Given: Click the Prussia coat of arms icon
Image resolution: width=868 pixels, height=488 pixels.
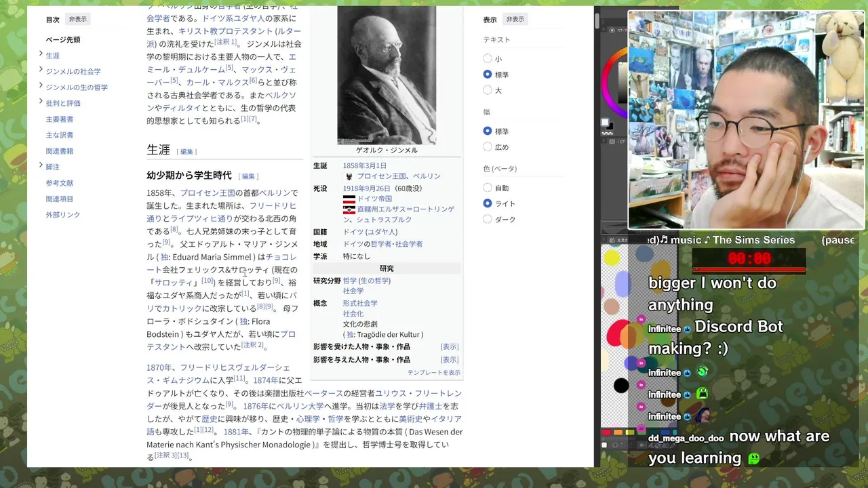Looking at the screenshot, I should point(349,176).
